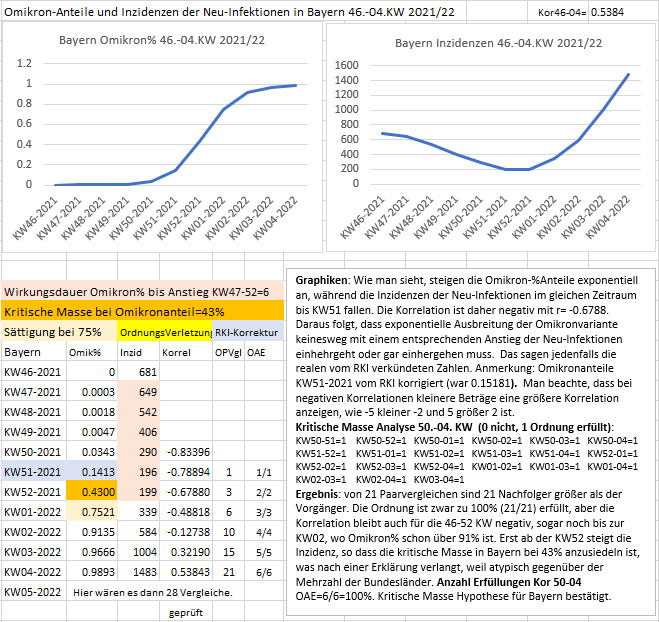Click the 'Sättigung bei 75%' cell
The image size is (659, 622).
point(59,332)
